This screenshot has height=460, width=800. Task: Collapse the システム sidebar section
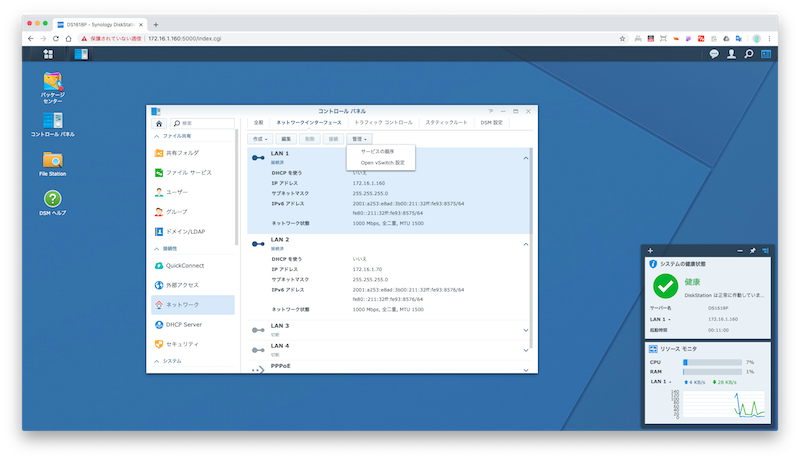tap(157, 361)
